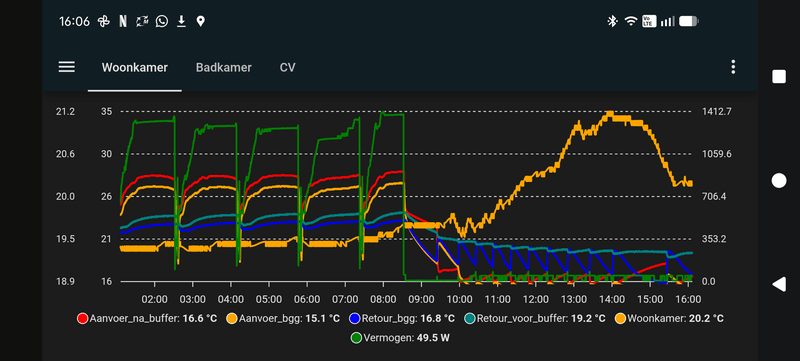This screenshot has height=361, width=800.
Task: Toggle the Retour_voor_buffer teal legend dot
Action: click(x=470, y=319)
